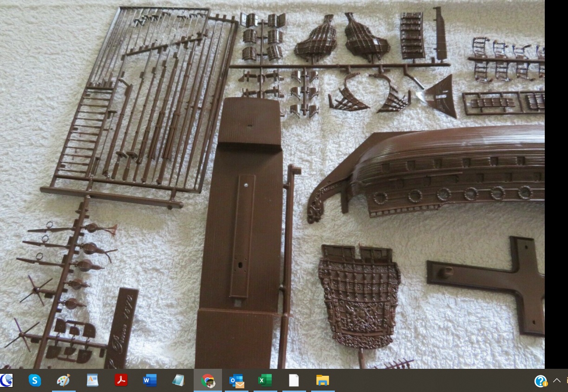The width and height of the screenshot is (568, 392).
Task: Click the tilted notebook icon beside Word
Action: [x=178, y=380]
